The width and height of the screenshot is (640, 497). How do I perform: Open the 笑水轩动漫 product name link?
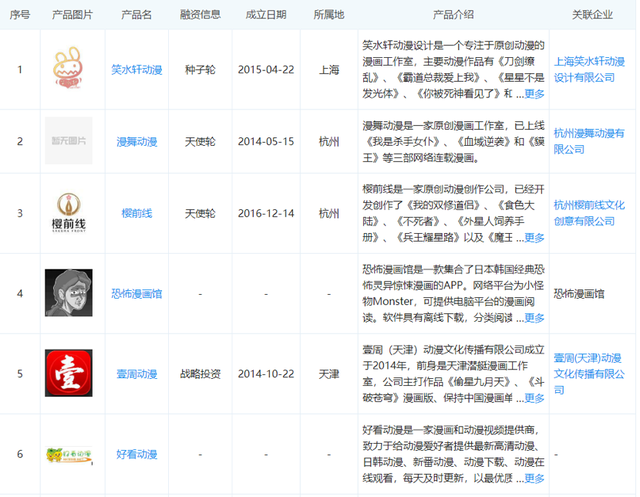(x=136, y=70)
